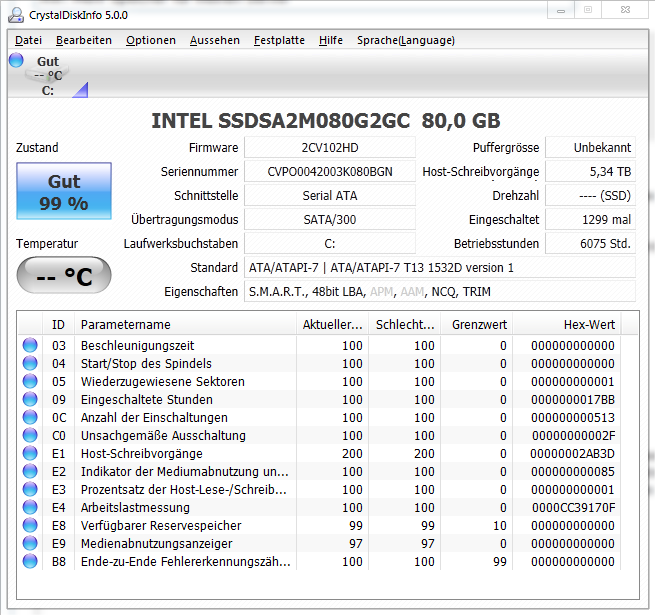
Task: Click the Eingeschaltet value 1299 mal
Action: [x=590, y=219]
